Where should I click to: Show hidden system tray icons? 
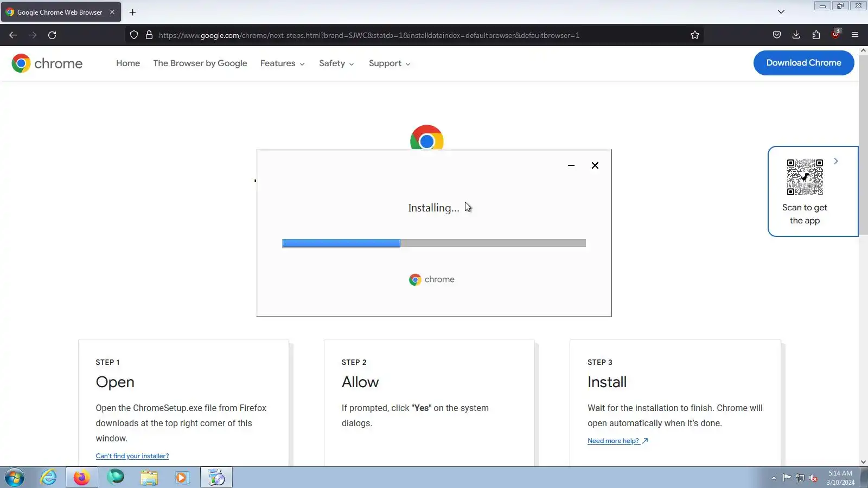[x=774, y=478]
